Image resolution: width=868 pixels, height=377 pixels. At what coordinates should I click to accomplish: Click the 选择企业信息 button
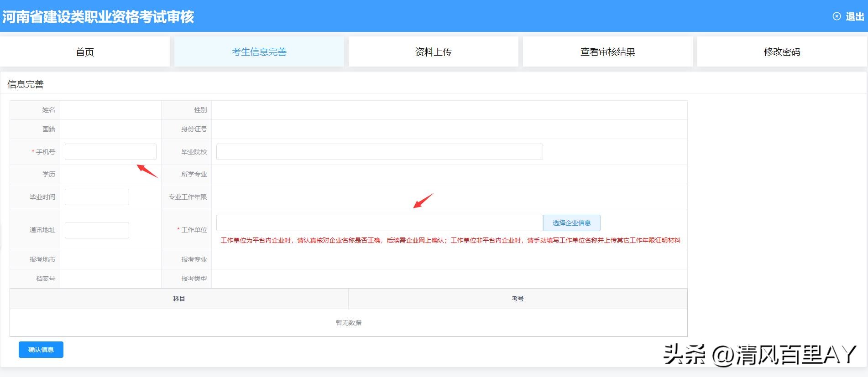[571, 223]
